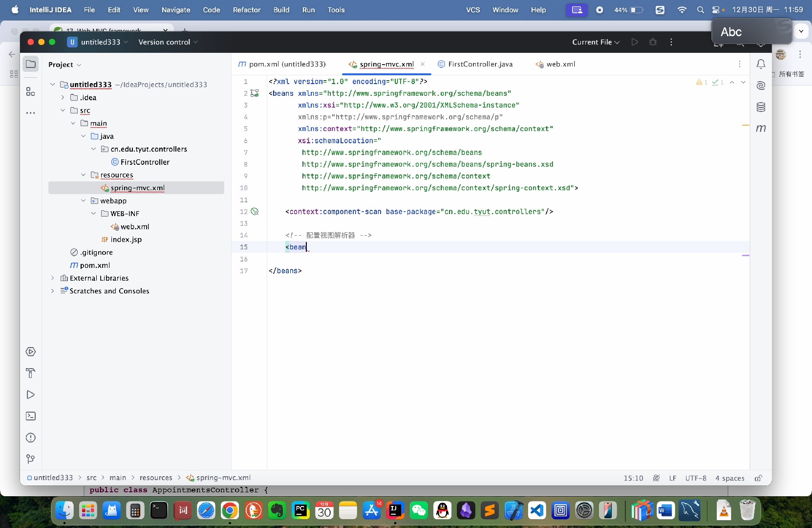The height and width of the screenshot is (528, 812).
Task: Toggle read-only lock icon in status bar
Action: pyautogui.click(x=758, y=478)
